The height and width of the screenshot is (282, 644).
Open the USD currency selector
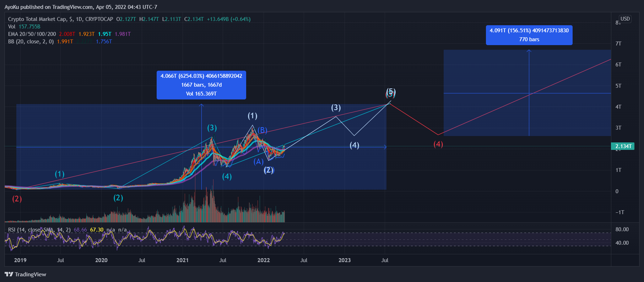click(x=625, y=19)
